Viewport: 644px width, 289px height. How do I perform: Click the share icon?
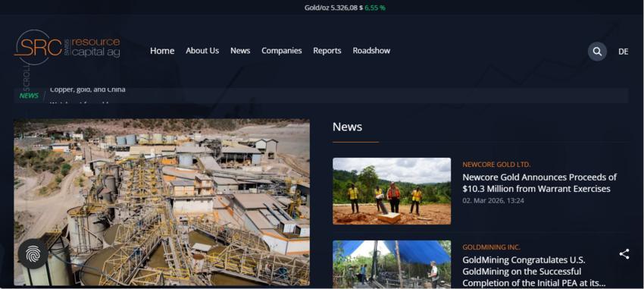(x=624, y=253)
